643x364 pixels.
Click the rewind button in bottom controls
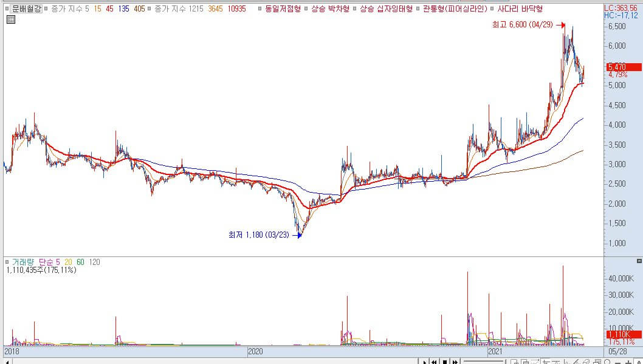coord(435,361)
